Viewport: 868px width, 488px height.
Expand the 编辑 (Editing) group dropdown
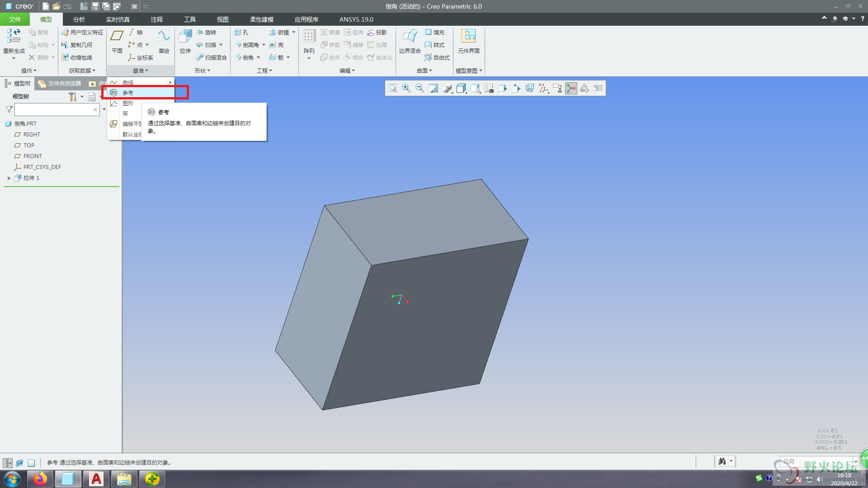[347, 70]
